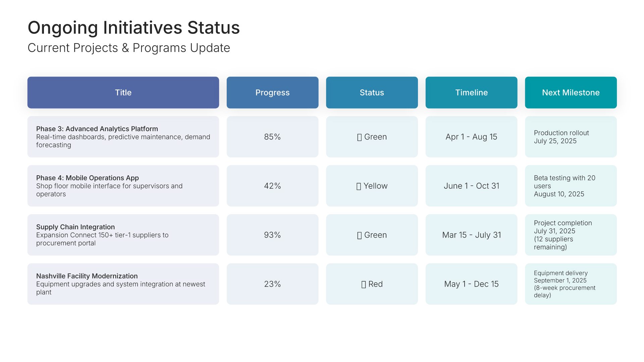
Task: Select the Progress column header
Action: 272,93
